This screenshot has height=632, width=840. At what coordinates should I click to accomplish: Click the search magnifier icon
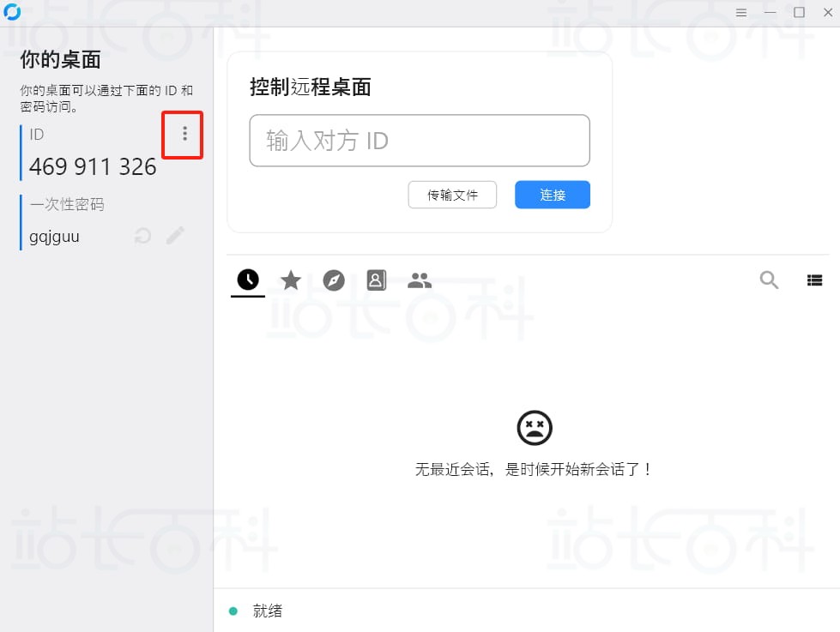pyautogui.click(x=769, y=280)
